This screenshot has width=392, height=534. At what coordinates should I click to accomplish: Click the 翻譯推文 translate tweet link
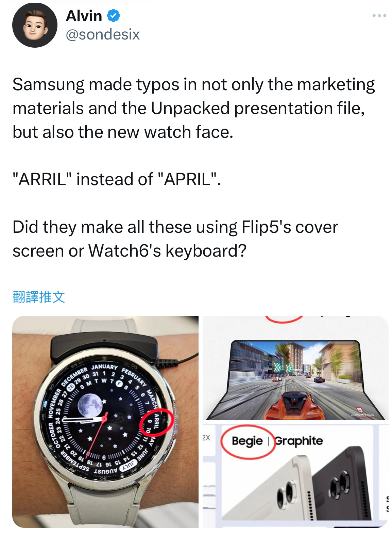38,297
